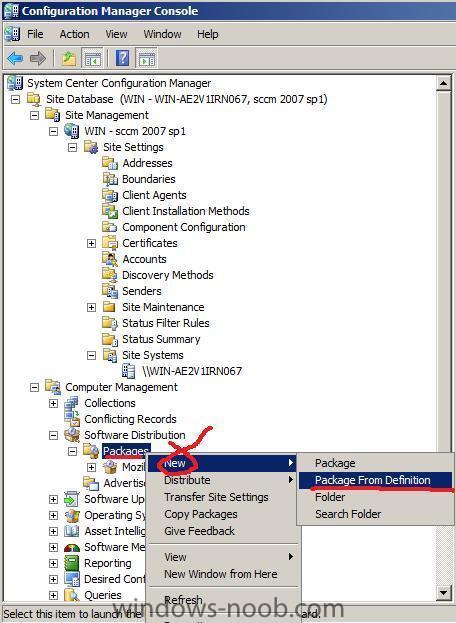
Task: Expand the Queries node
Action: pos(54,595)
